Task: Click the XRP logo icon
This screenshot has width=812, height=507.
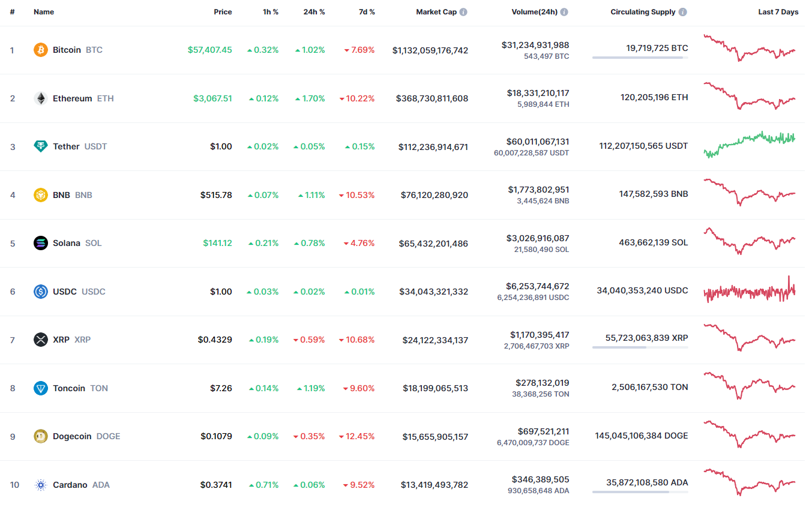Action: (41, 340)
